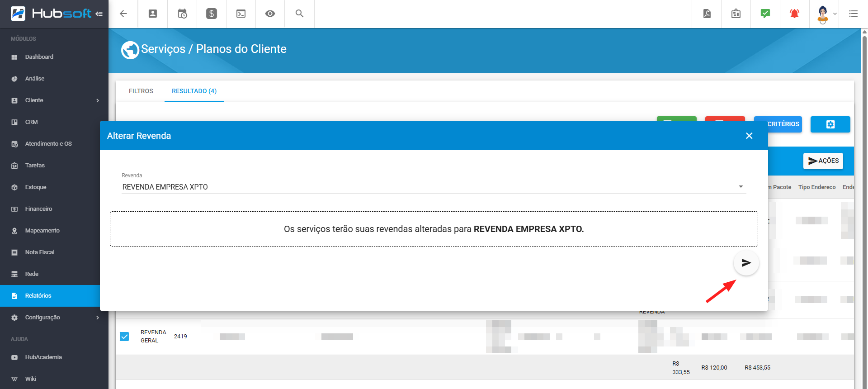Screen dimensions: 868x389
Task: Open the terminal console toolbar icon
Action: pyautogui.click(x=241, y=14)
